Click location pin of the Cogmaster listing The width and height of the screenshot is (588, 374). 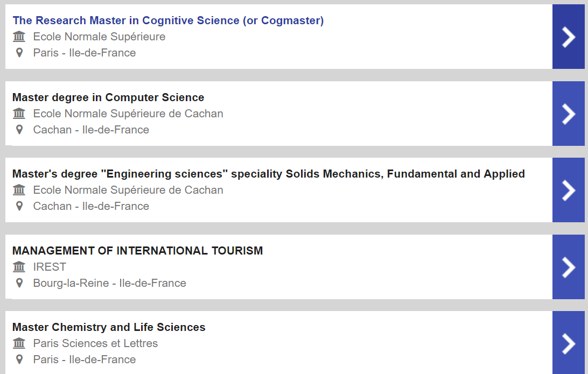(19, 53)
